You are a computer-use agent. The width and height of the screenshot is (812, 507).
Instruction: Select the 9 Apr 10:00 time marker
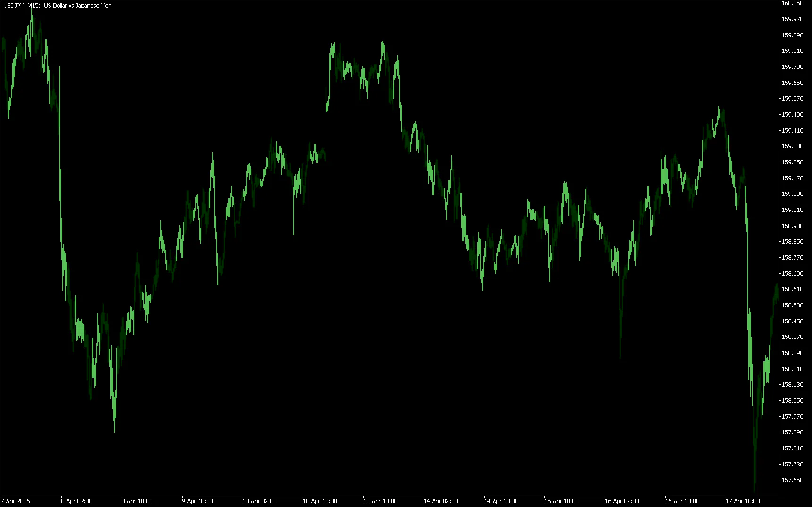pyautogui.click(x=197, y=501)
